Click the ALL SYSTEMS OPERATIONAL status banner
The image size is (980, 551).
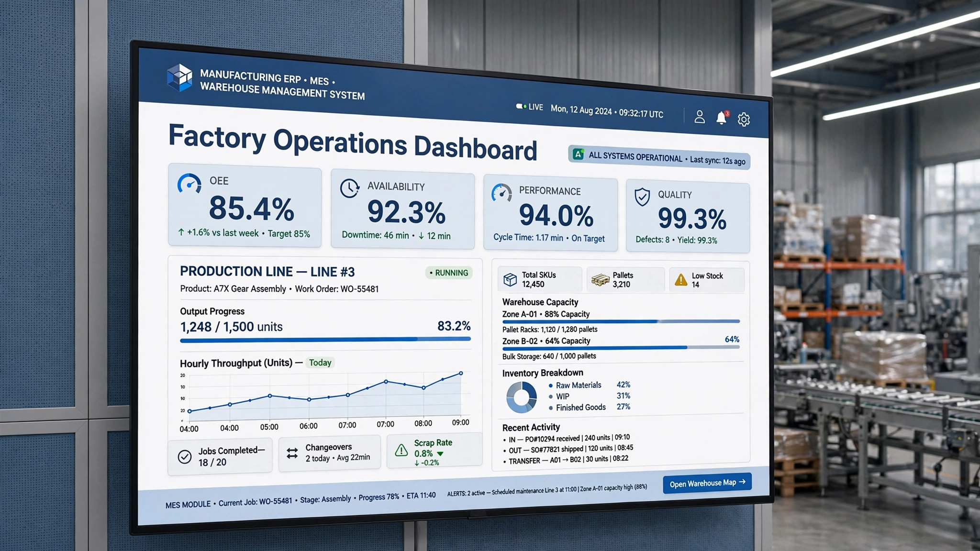pyautogui.click(x=659, y=158)
